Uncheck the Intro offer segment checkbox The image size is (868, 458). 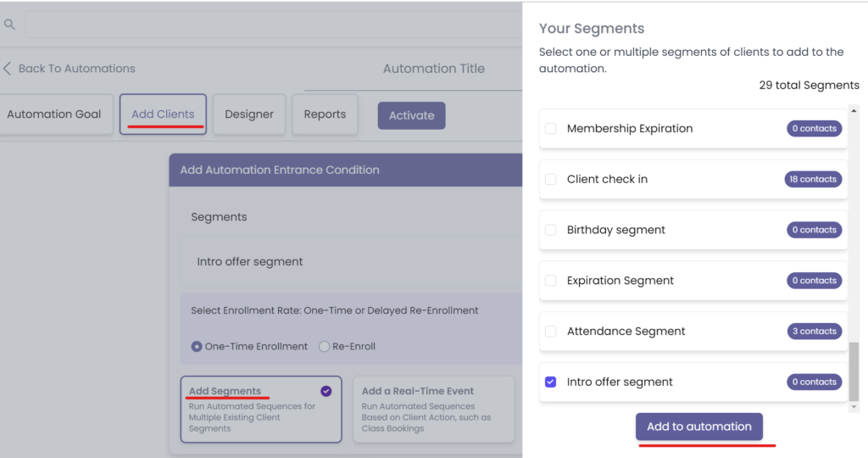pos(551,383)
